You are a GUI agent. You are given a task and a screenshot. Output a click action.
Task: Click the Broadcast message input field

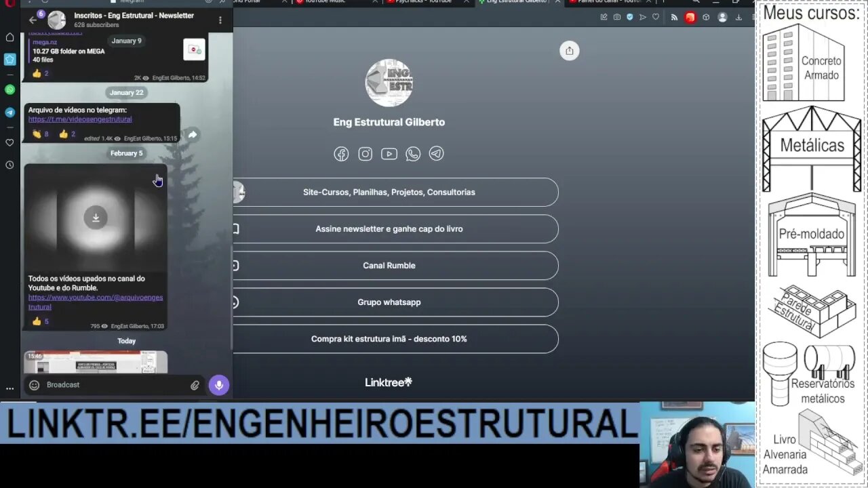point(115,385)
